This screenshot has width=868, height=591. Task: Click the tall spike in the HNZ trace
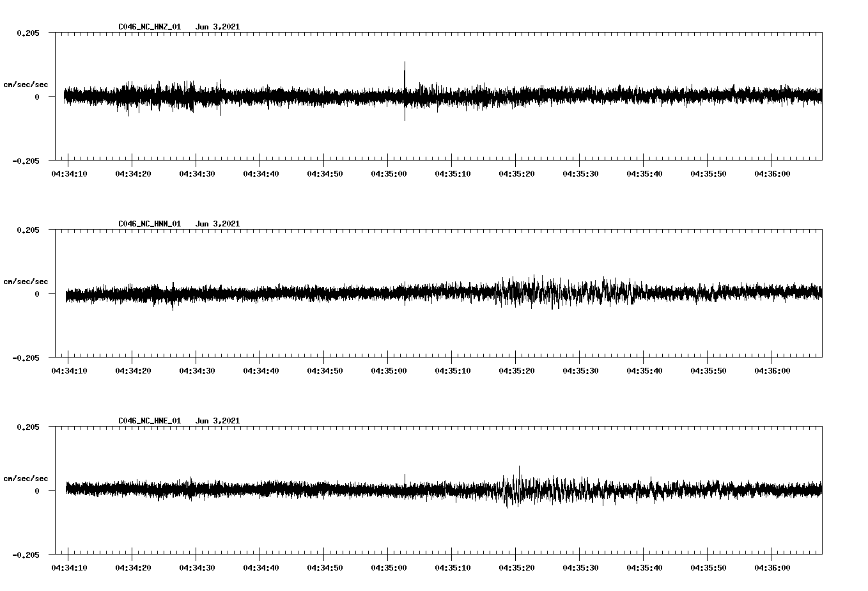pos(405,70)
